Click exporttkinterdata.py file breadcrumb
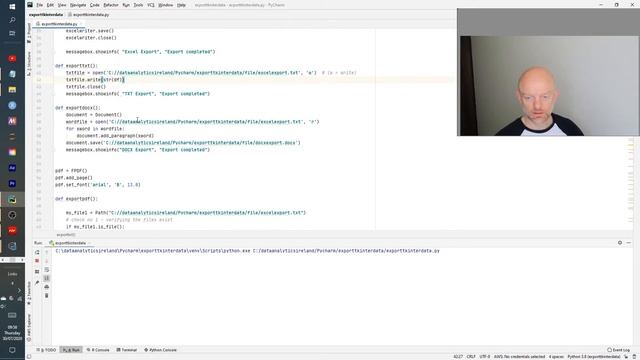 (x=89, y=15)
